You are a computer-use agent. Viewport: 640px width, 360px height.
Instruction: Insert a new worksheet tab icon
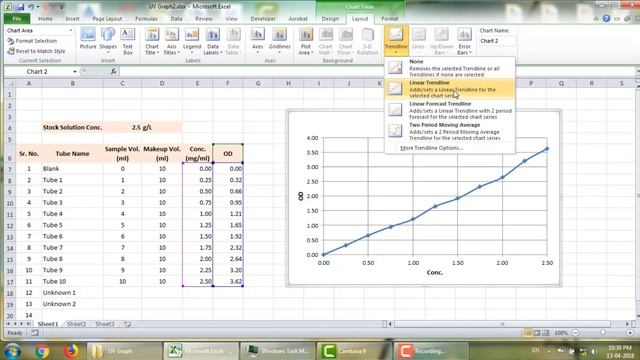click(x=127, y=324)
